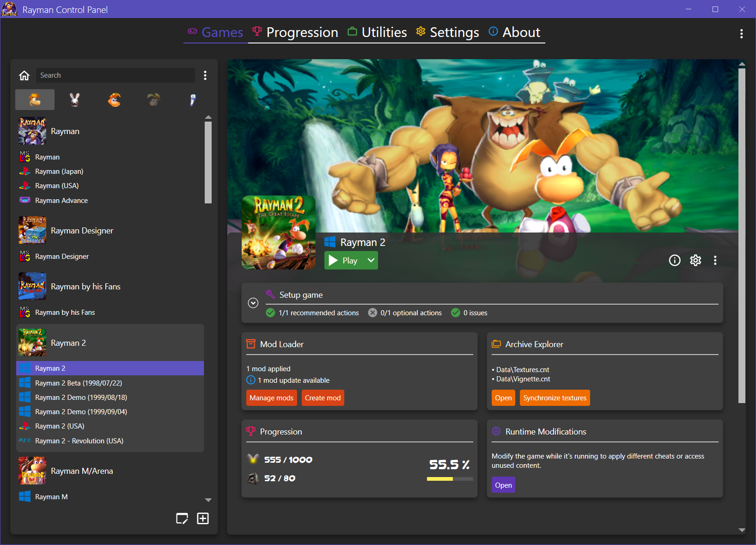
Task: Open the app overflow menu at top right
Action: click(x=741, y=34)
